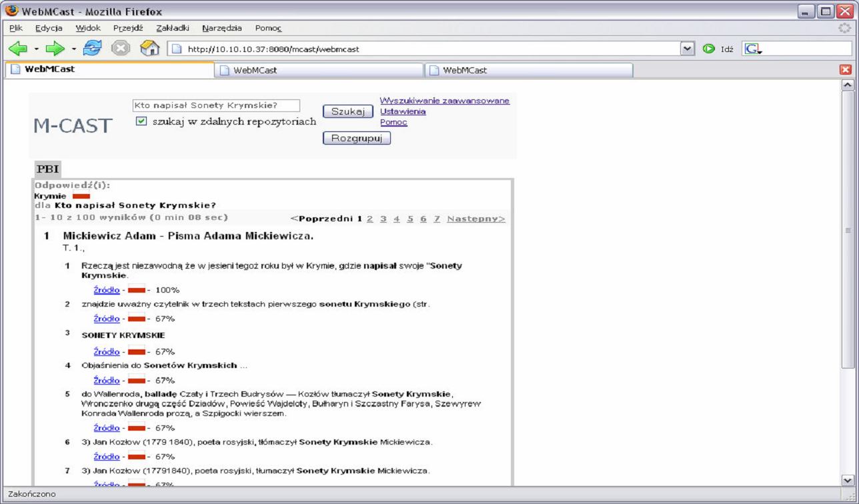Click the Firefox logo in title bar
Image resolution: width=859 pixels, height=504 pixels.
(11, 11)
